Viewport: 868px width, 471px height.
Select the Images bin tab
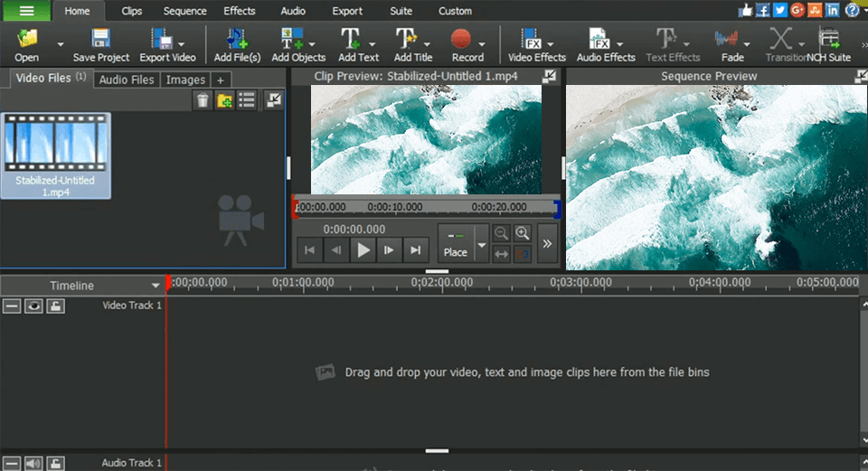(185, 80)
